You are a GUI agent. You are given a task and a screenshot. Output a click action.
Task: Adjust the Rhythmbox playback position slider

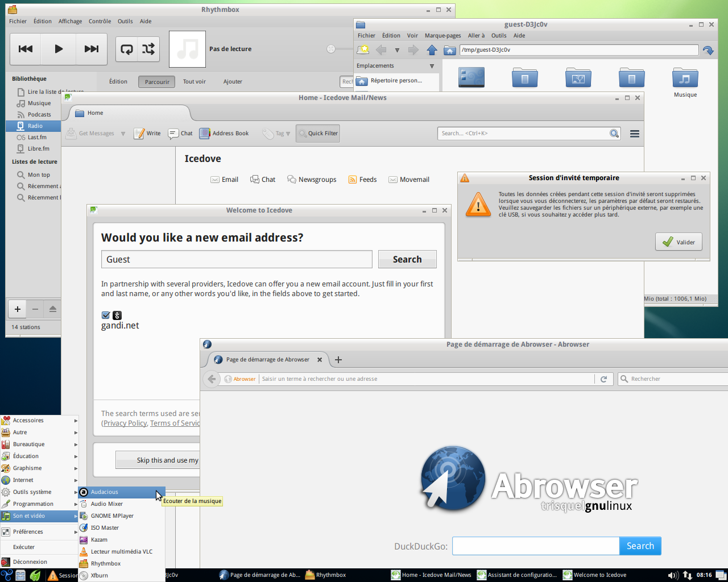click(x=331, y=49)
